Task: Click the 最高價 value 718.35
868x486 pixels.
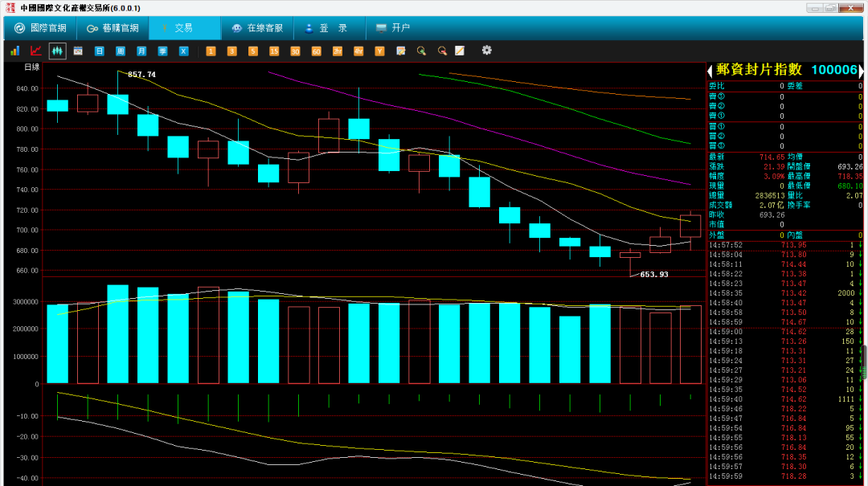Action: click(850, 177)
